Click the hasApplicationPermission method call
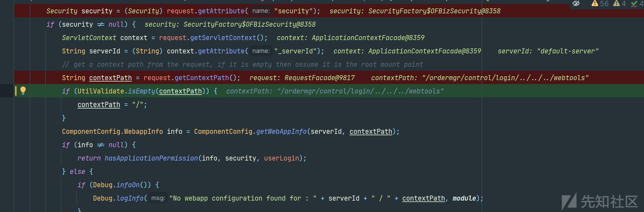 tap(151, 158)
